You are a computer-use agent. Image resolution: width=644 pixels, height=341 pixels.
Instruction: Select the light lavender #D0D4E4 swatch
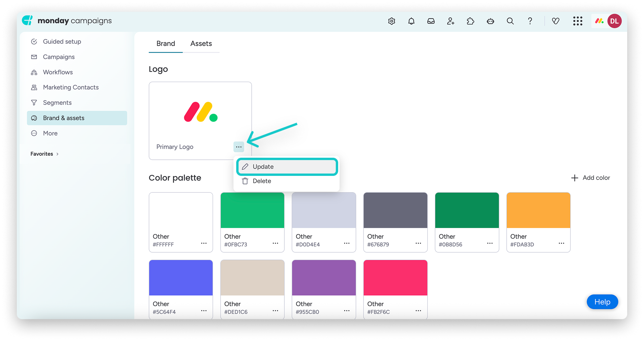(x=324, y=210)
